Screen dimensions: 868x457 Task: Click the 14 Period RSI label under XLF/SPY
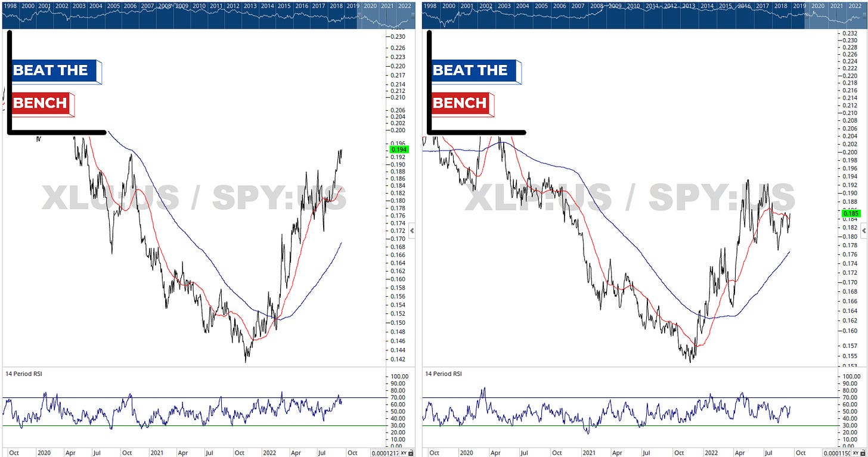(444, 374)
